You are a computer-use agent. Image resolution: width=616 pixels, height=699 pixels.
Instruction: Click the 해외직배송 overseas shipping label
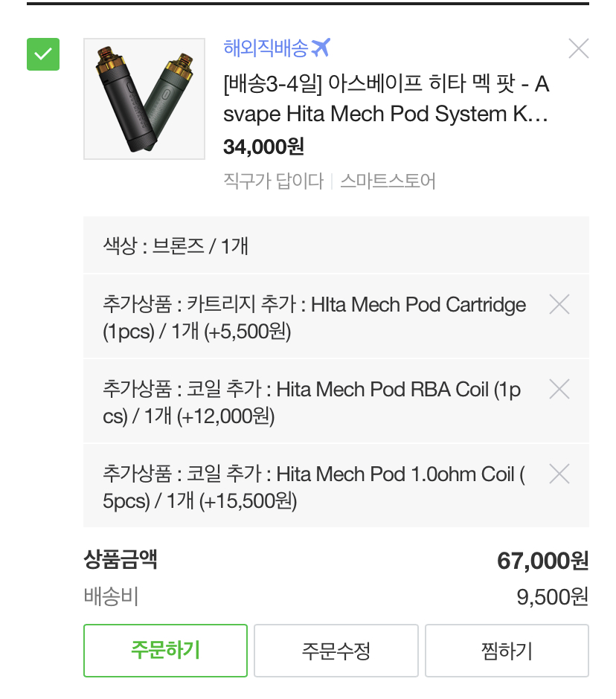click(266, 48)
